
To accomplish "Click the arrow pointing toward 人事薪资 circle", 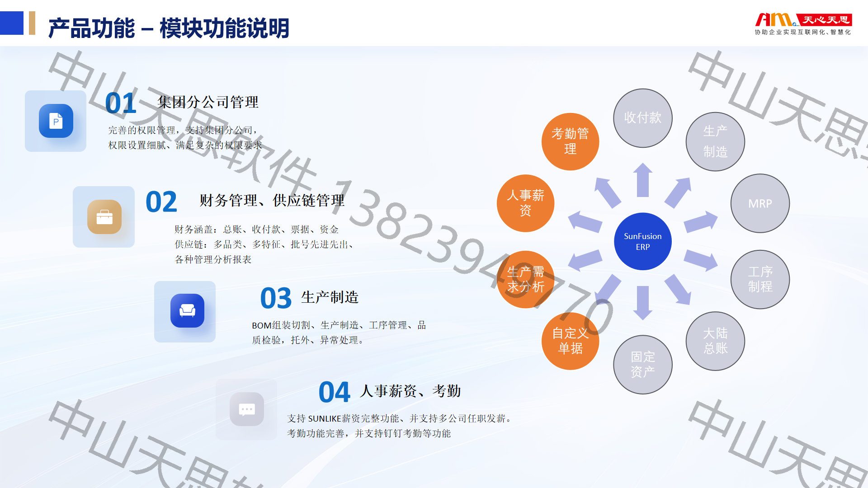I will (585, 222).
